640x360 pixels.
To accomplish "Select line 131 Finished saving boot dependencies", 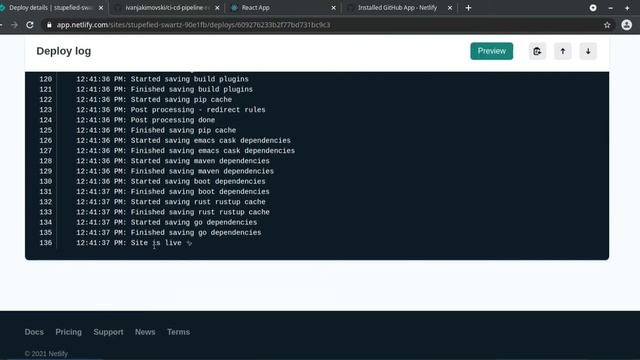I will tap(173, 191).
